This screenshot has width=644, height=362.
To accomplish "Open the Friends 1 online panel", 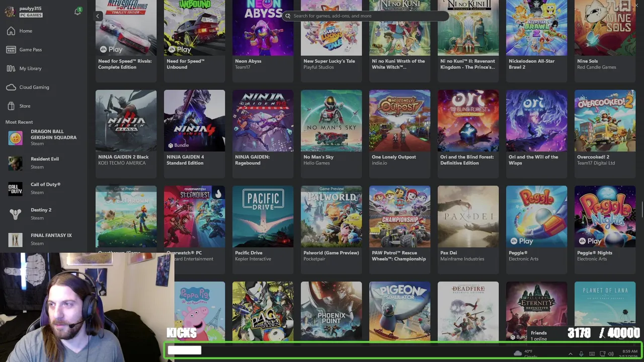I will tap(539, 336).
